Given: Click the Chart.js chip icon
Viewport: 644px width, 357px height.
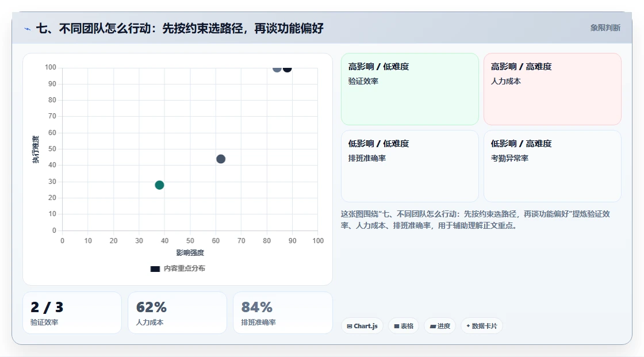Looking at the screenshot, I should pos(350,326).
